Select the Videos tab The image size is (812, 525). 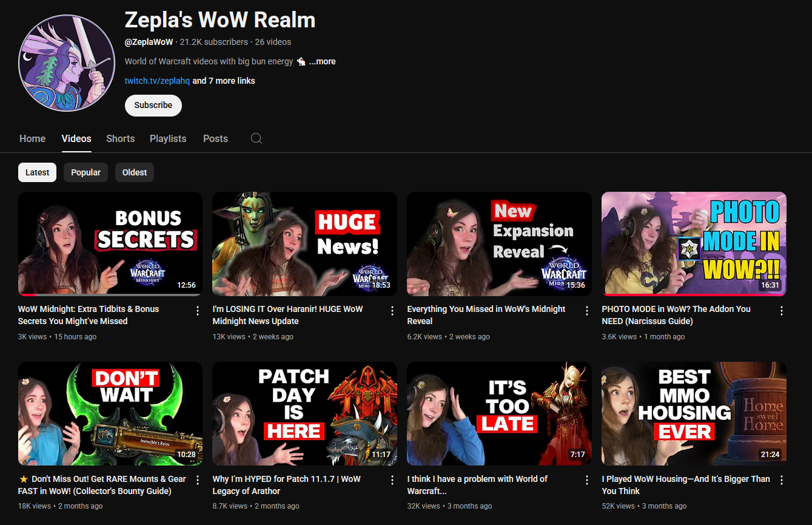click(76, 138)
